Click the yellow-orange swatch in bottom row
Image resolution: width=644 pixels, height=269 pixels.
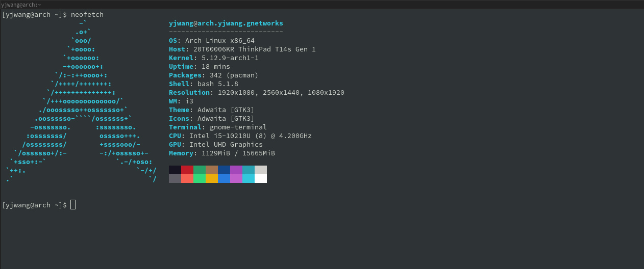point(212,179)
